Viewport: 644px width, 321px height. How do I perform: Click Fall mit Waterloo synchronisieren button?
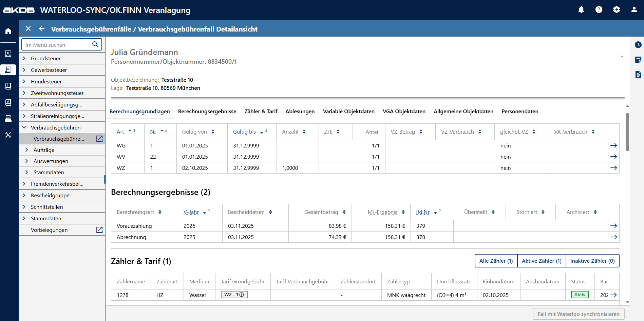point(578,314)
